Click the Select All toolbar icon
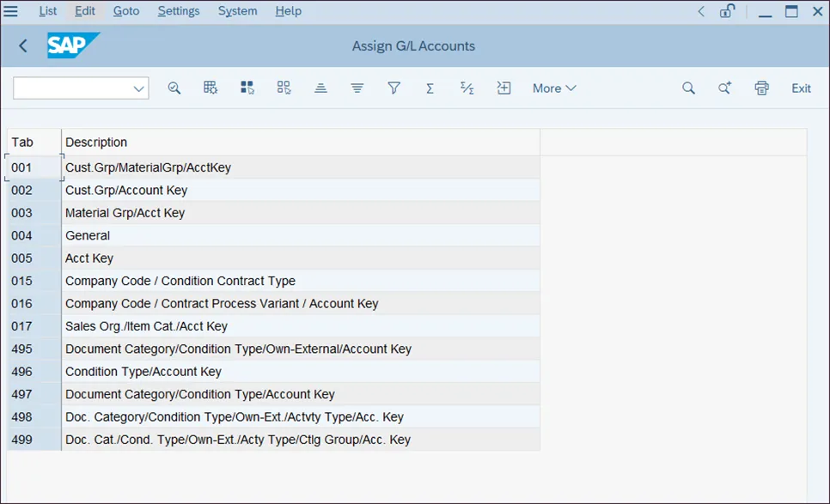The width and height of the screenshot is (830, 504). 247,88
